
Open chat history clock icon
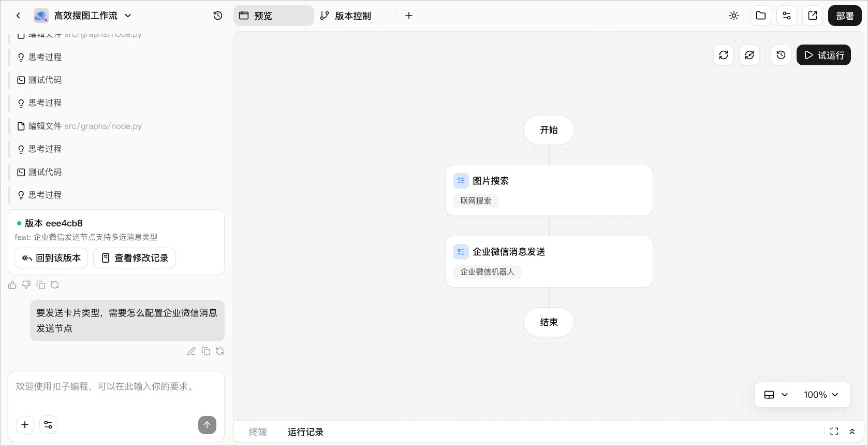pyautogui.click(x=218, y=16)
